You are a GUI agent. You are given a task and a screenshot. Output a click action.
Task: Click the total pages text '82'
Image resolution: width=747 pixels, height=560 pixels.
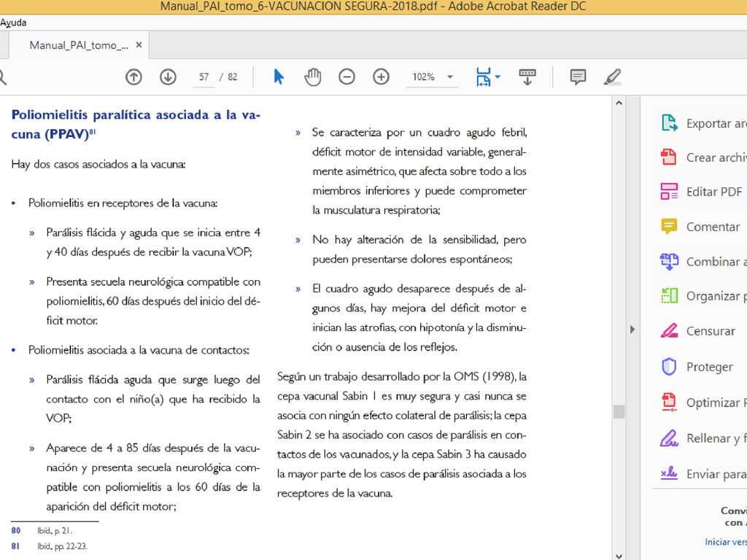tap(233, 77)
